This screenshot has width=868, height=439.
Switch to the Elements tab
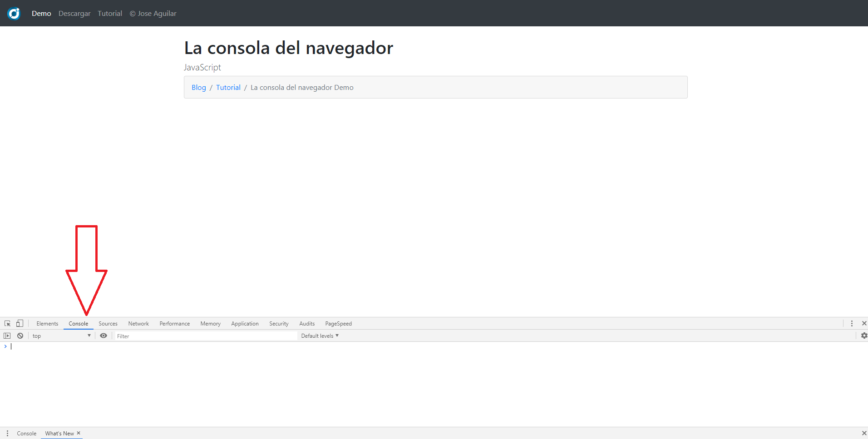pyautogui.click(x=47, y=324)
